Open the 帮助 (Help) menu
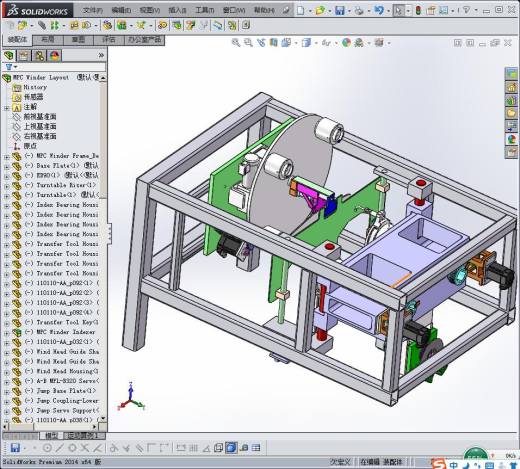 click(264, 10)
